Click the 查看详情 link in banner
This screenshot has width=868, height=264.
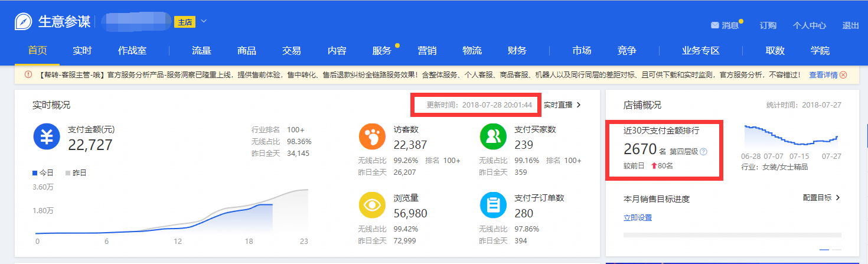pyautogui.click(x=823, y=75)
